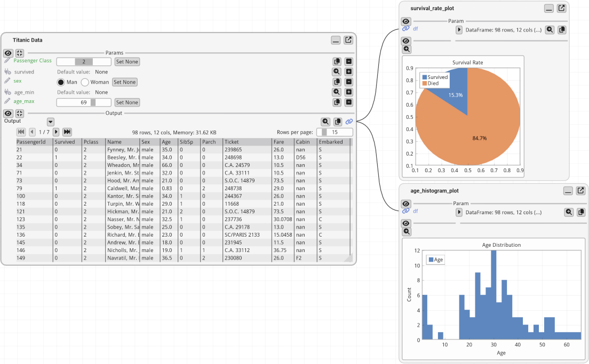Click the plus icon beside age_min
This screenshot has width=589, height=364.
point(348,92)
